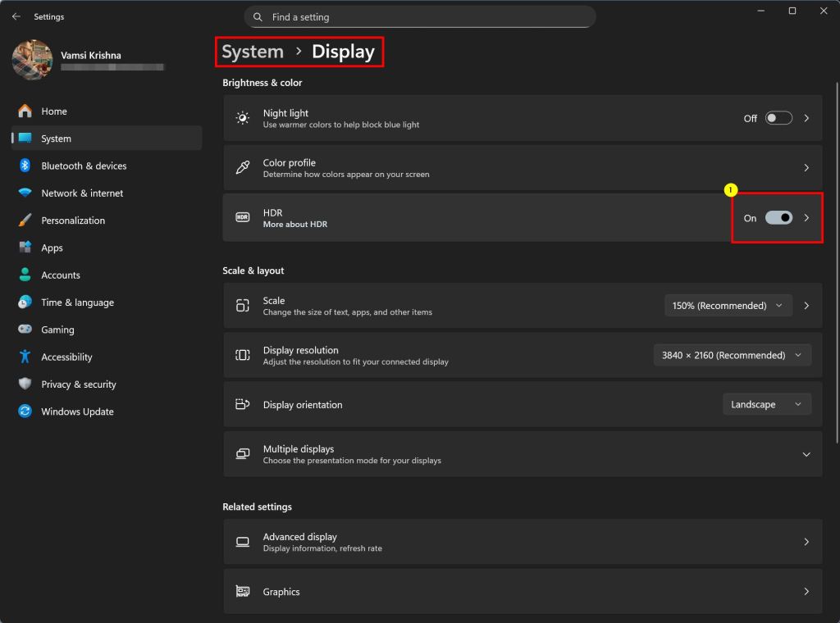Viewport: 840px width, 623px height.
Task: Open the Display resolution 3840 × 2160 dropdown
Action: coord(733,355)
